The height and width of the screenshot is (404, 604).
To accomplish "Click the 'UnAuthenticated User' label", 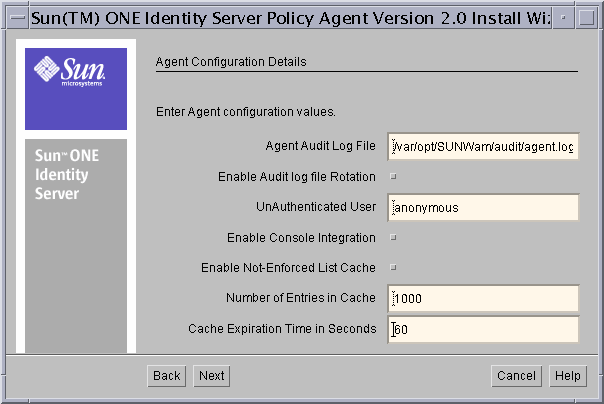I will [x=316, y=207].
